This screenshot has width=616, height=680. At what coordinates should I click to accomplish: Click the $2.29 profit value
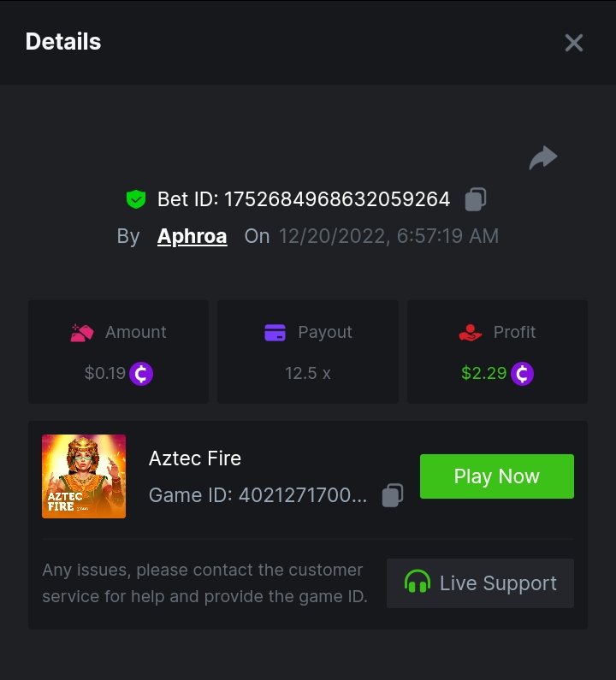[x=483, y=374]
